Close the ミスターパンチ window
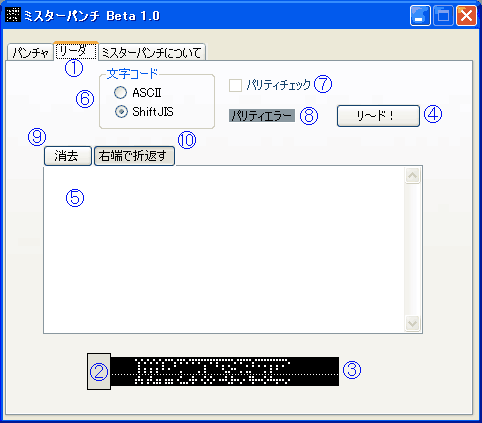Viewport: 482px width, 423px height. (x=466, y=16)
